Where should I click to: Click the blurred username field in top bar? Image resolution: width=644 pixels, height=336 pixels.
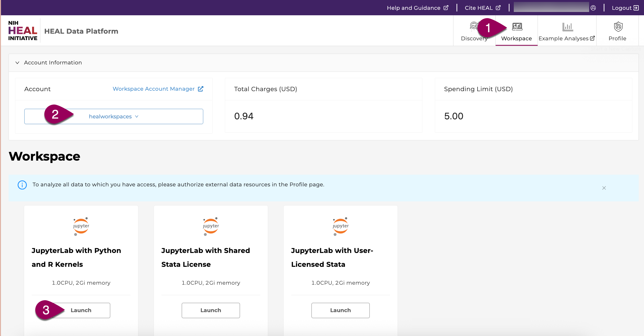coord(551,7)
